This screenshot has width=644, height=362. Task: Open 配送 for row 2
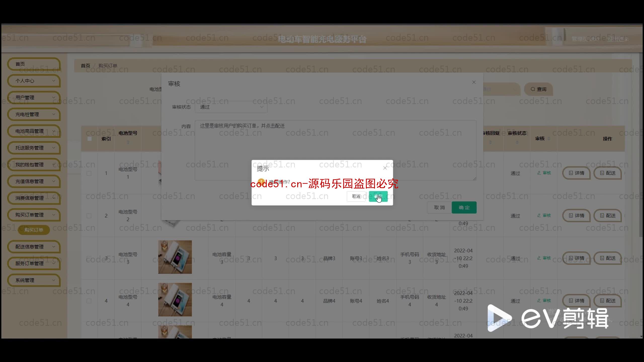tap(608, 216)
